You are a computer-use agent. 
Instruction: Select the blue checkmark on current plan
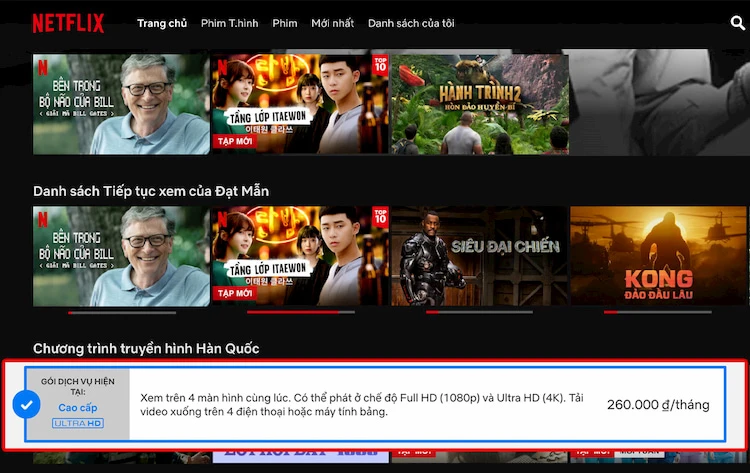click(x=26, y=405)
